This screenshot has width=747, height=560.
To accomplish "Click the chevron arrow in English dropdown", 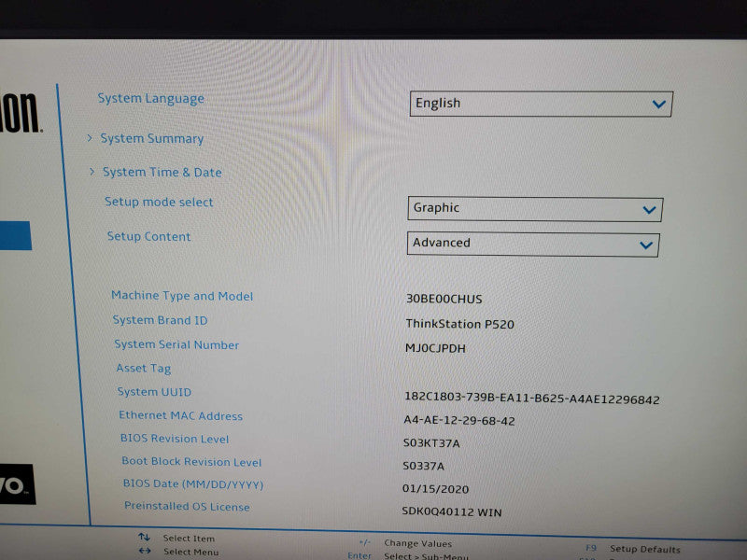I will (x=659, y=104).
